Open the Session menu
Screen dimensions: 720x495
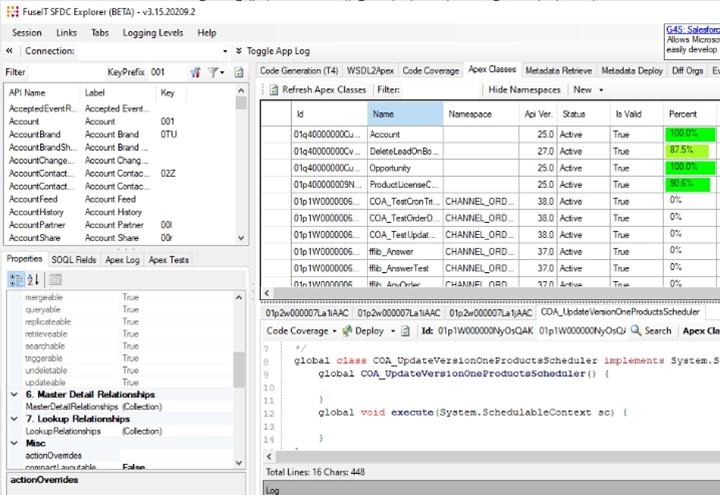[x=27, y=33]
